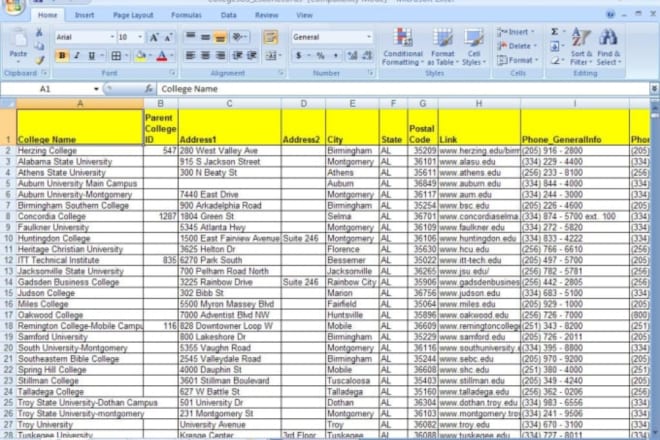Click the Orientation text angle icon
Screen dimensions: 660x440
238,37
